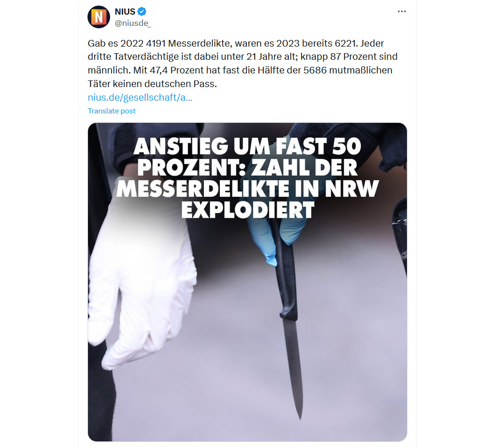
Task: Open the NIUS profile avatar
Action: coord(99,17)
